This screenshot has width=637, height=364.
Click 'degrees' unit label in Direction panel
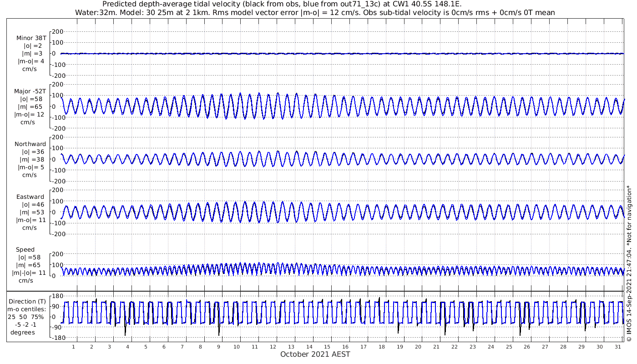coord(23,333)
